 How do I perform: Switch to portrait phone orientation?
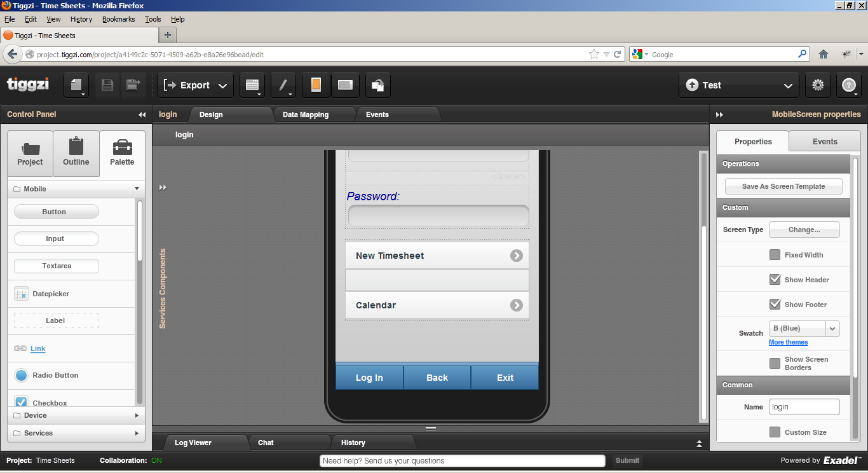tap(316, 85)
